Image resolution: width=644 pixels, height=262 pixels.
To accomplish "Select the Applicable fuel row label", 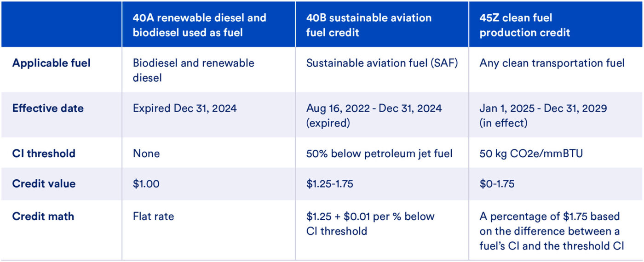I will [52, 63].
